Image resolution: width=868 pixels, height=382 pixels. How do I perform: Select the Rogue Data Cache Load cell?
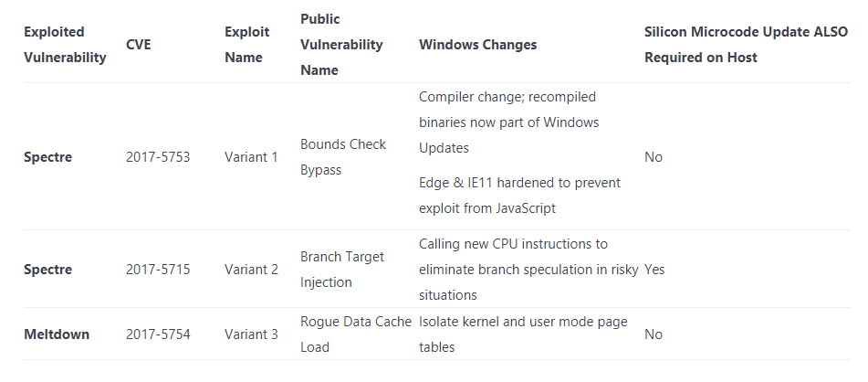[x=356, y=334]
